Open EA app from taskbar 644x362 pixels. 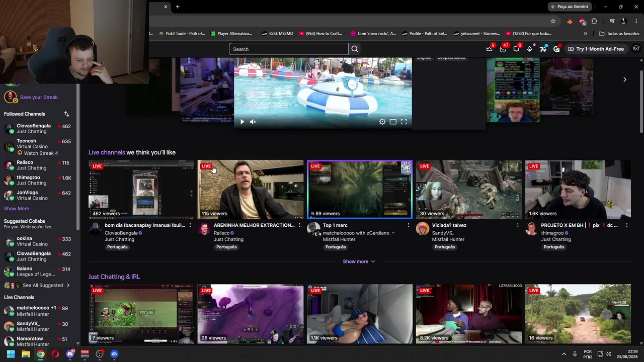(114, 354)
